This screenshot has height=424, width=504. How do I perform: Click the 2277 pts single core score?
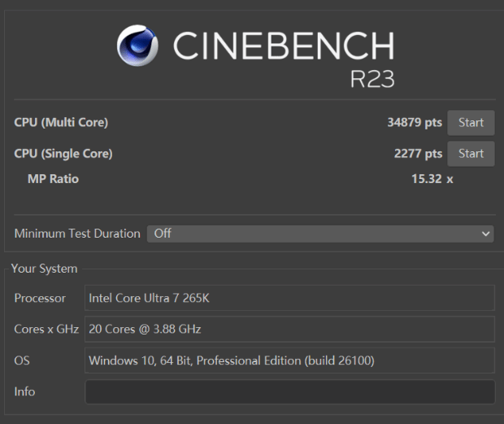418,153
